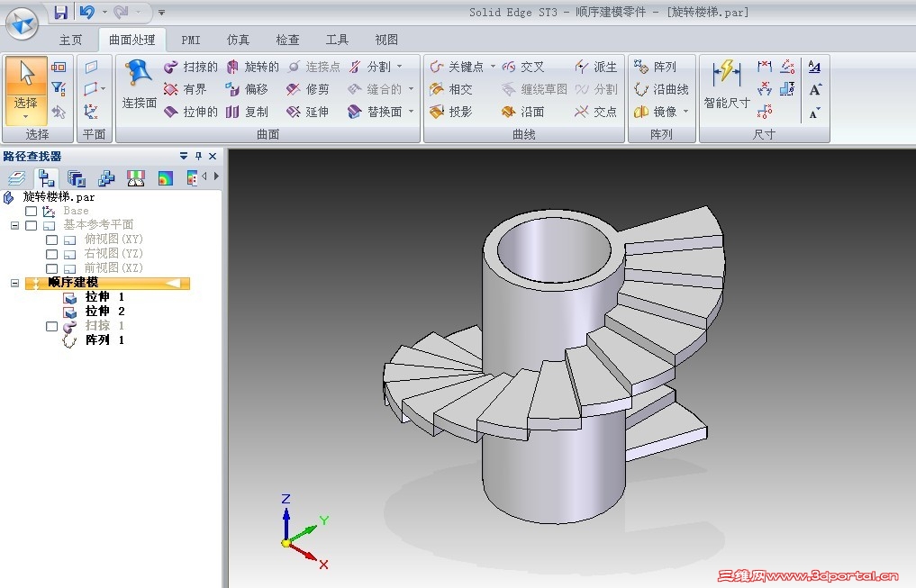Viewport: 916px width, 588px height.
Task: Toggle the 扫掠 1 feature checkbox
Action: pos(52,326)
